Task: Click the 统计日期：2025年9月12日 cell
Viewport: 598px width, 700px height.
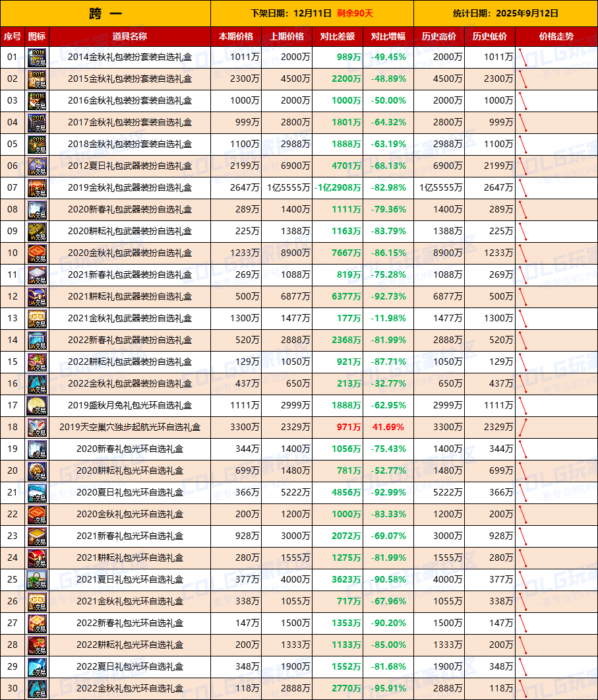Action: click(506, 13)
